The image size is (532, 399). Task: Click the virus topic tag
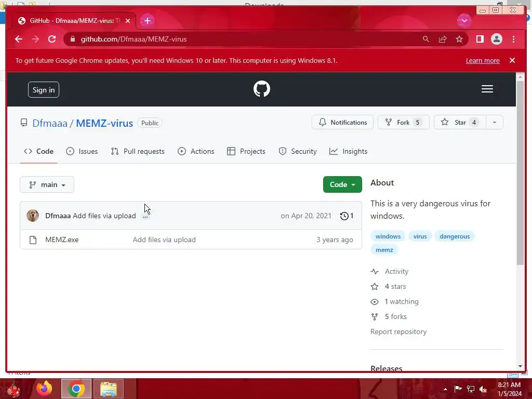pos(420,236)
